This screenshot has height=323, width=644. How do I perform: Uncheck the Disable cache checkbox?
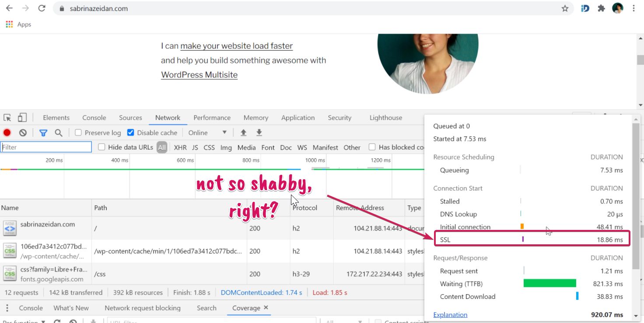coord(130,133)
